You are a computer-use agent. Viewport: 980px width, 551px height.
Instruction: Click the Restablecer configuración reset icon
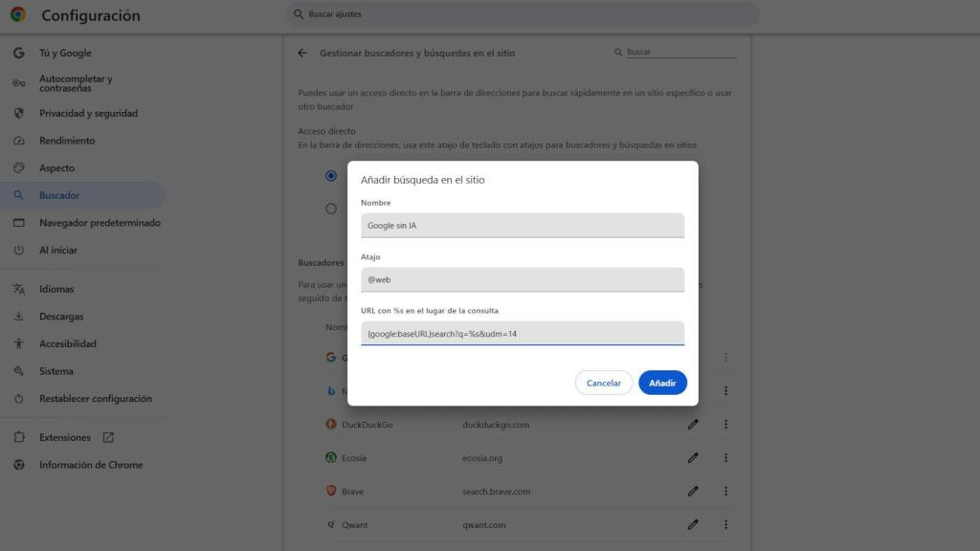click(x=19, y=399)
